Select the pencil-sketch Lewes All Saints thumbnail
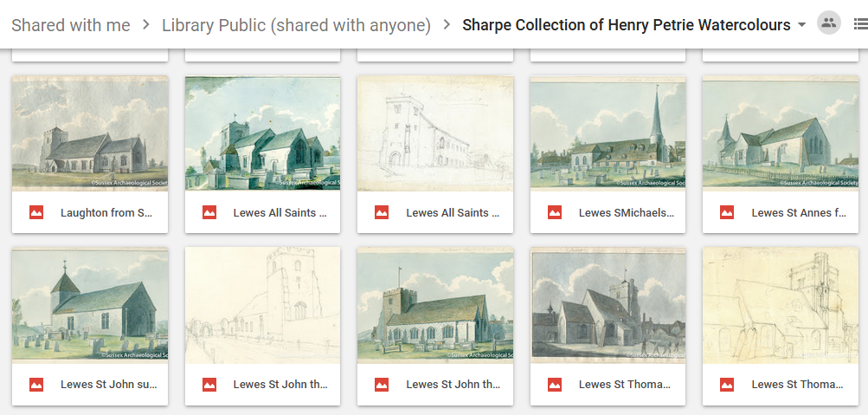868x415 pixels. pos(435,133)
